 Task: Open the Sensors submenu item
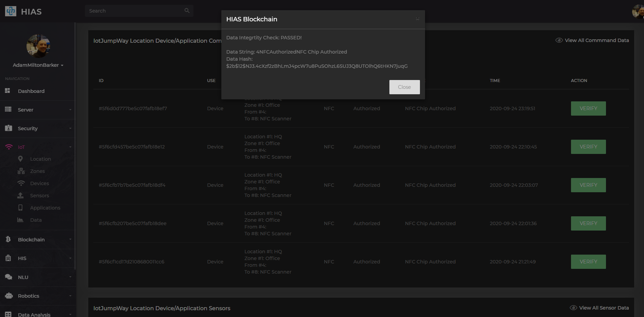click(x=39, y=196)
